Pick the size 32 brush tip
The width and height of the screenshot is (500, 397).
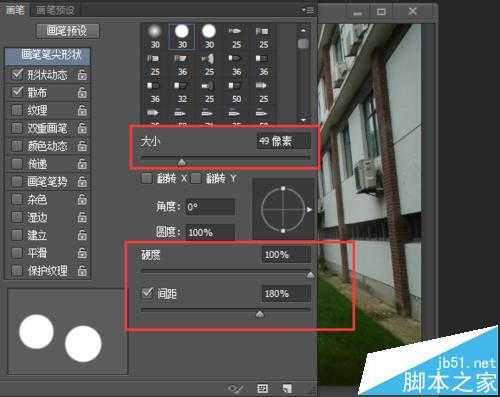pyautogui.click(x=182, y=92)
